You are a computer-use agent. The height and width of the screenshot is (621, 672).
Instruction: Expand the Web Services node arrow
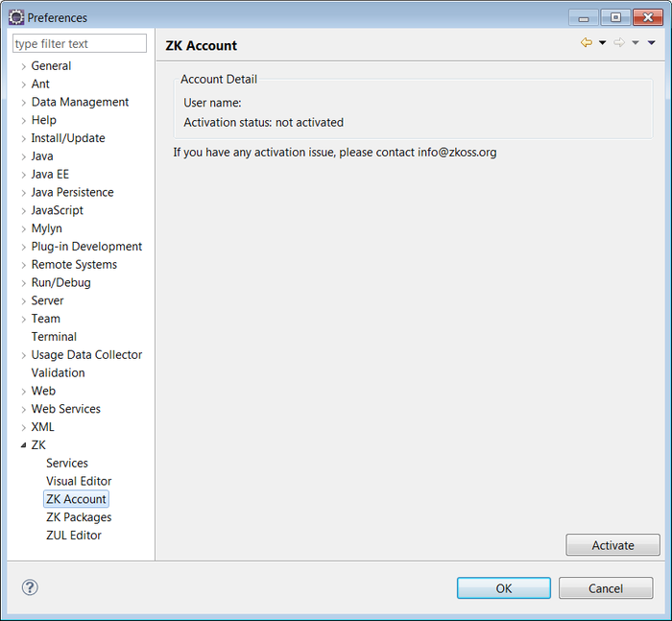(x=24, y=409)
